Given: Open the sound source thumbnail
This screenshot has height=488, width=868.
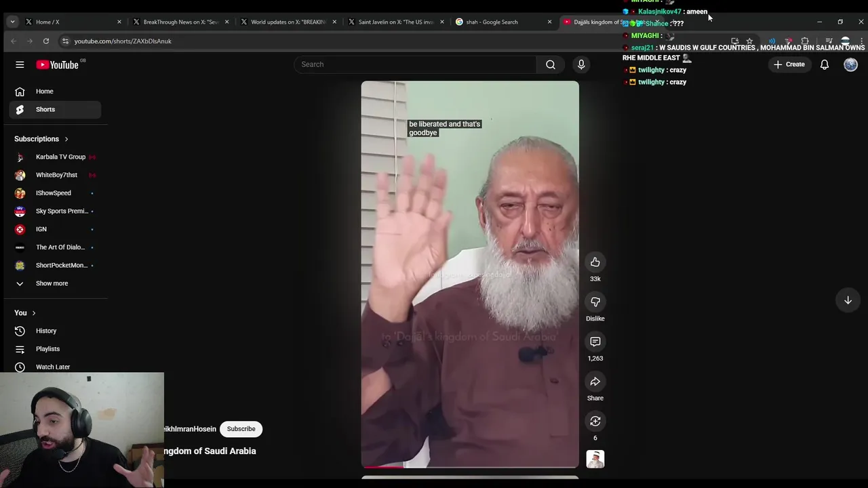Looking at the screenshot, I should 595,460.
